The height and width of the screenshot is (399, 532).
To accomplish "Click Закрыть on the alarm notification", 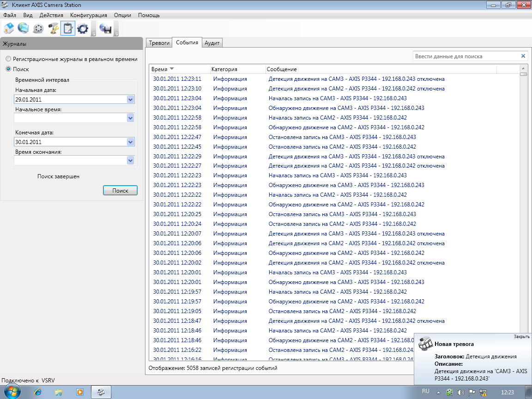I will click(x=521, y=337).
